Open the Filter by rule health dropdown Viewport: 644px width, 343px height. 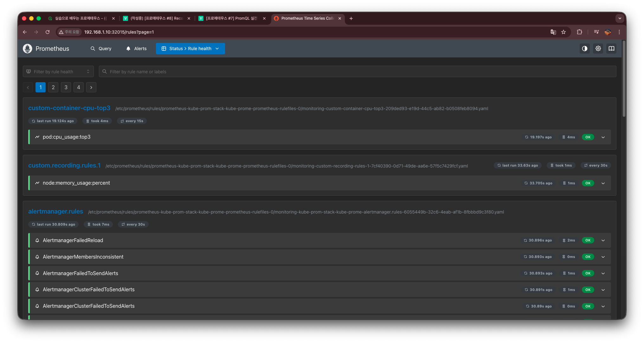coord(58,72)
